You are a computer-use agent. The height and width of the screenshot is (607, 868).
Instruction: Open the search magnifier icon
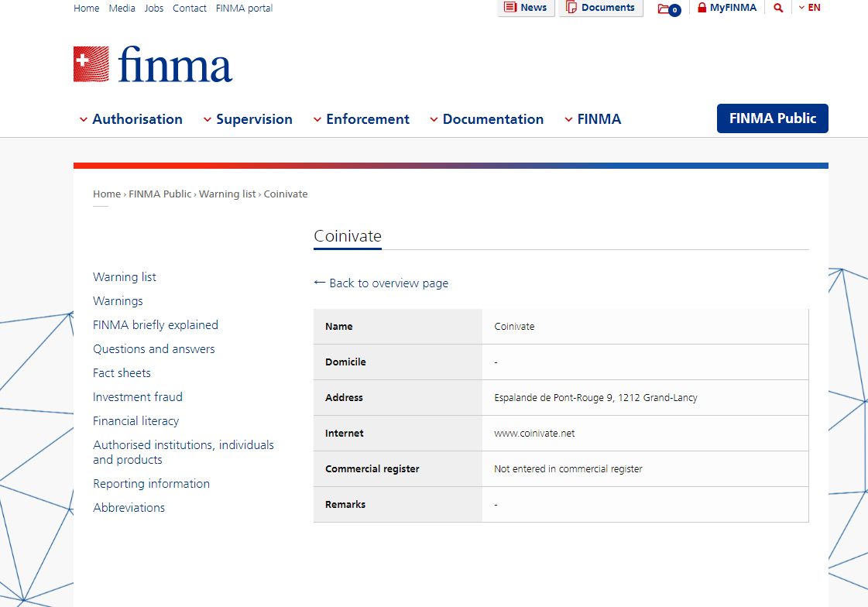click(778, 8)
